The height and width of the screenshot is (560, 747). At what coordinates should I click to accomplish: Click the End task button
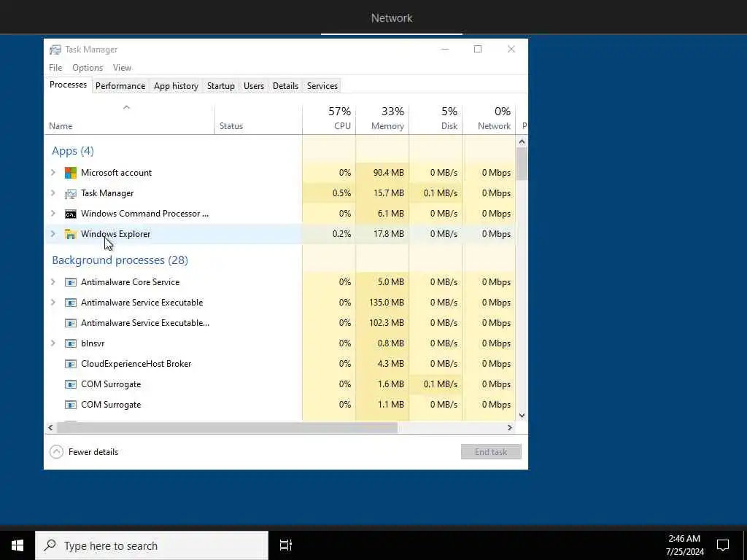[491, 451]
